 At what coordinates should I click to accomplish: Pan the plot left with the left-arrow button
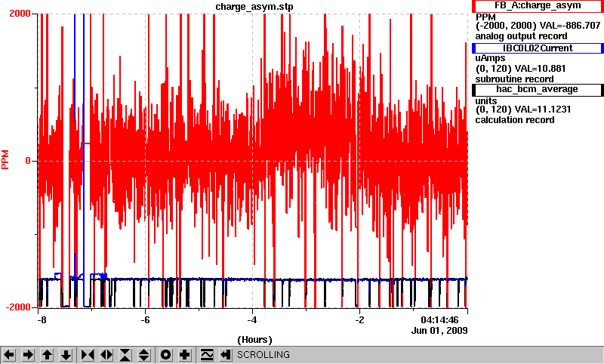tap(9, 355)
